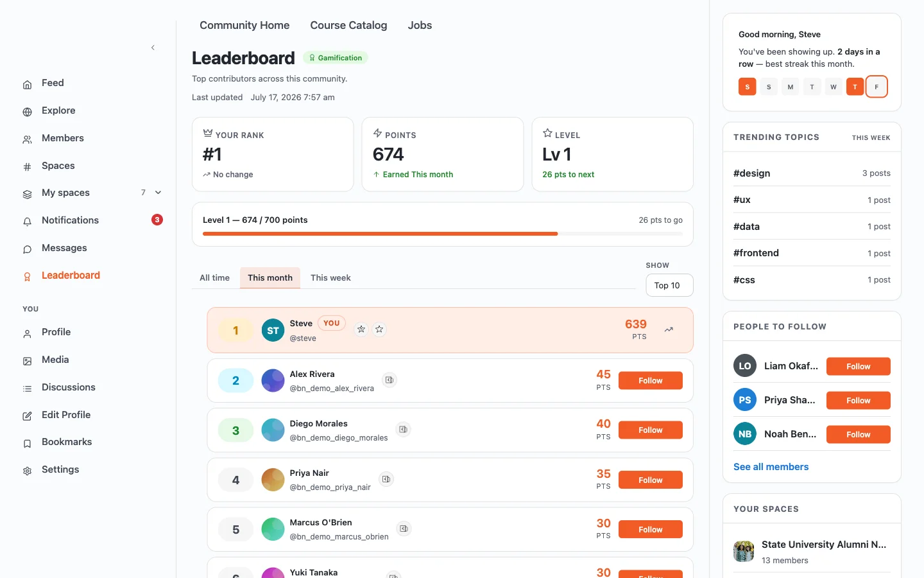Click the Discussions list icon

(x=27, y=389)
